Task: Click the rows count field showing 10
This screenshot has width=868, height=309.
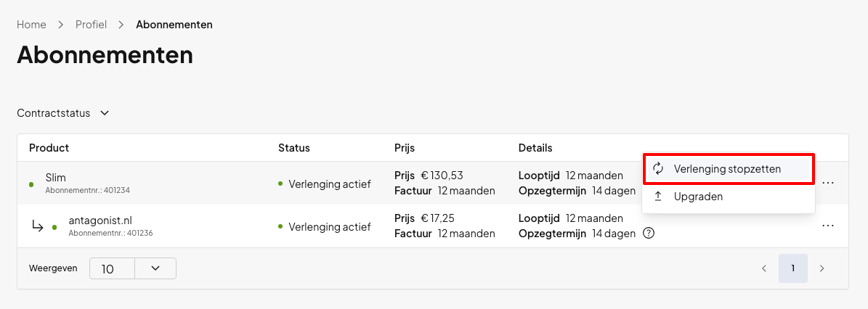Action: pos(113,268)
